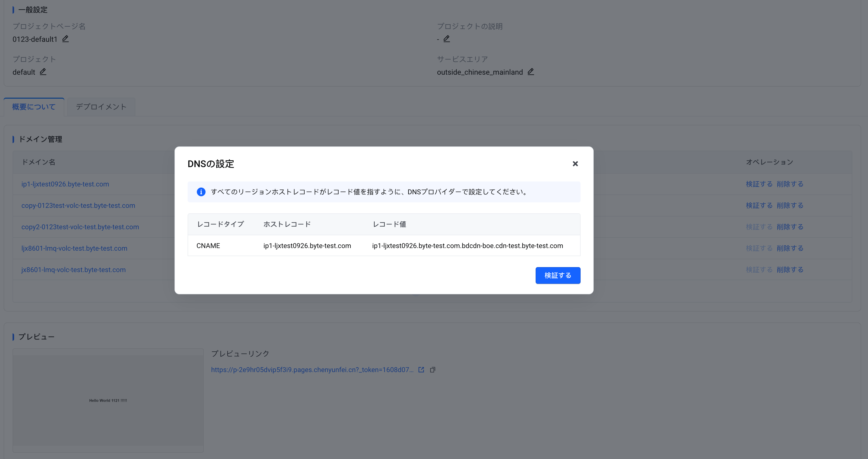Viewport: 868px width, 459px height.
Task: Open preview link in new window icon
Action: 421,370
